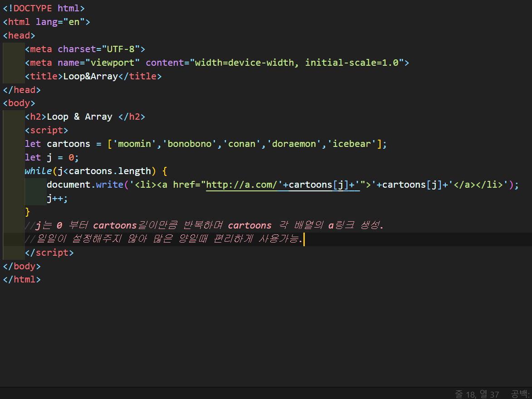Click the h2 Loop & Array heading line

85,117
